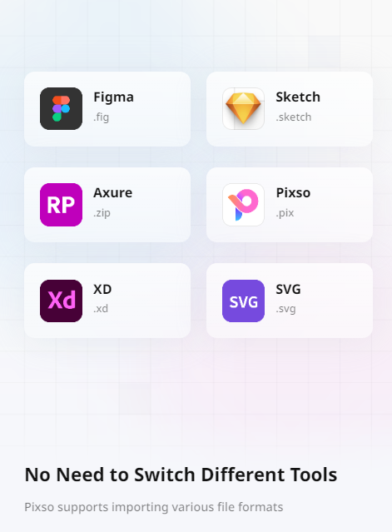Image resolution: width=392 pixels, height=532 pixels.
Task: Click the Pixso supports importing description text
Action: pos(154,507)
